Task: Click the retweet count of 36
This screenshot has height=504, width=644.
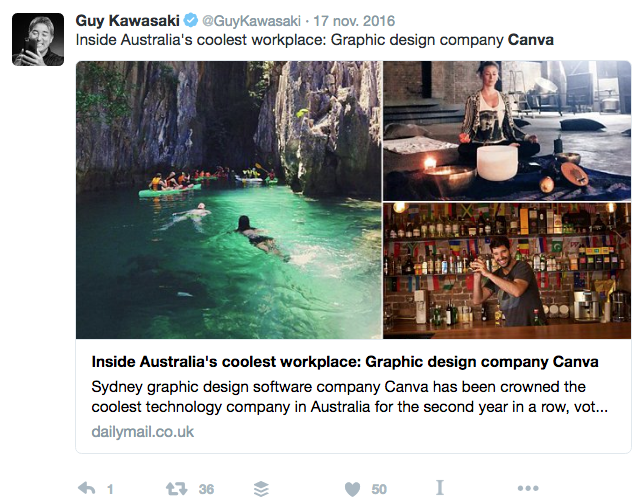Action: [x=206, y=489]
